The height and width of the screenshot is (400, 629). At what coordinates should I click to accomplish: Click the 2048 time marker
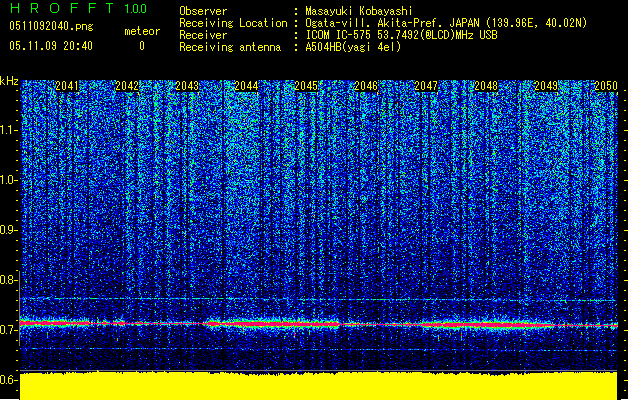point(486,86)
